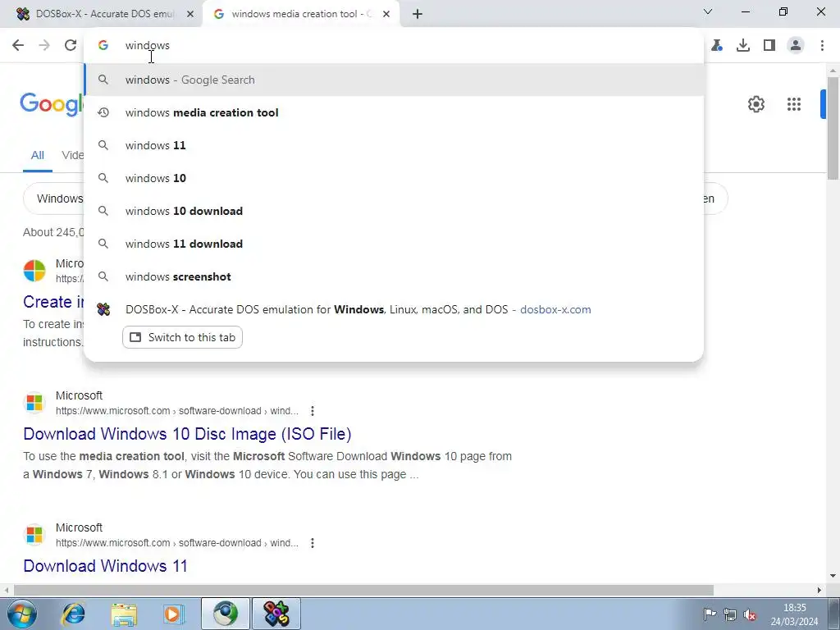Reload the current page
This screenshot has height=630, width=840.
coord(71,46)
